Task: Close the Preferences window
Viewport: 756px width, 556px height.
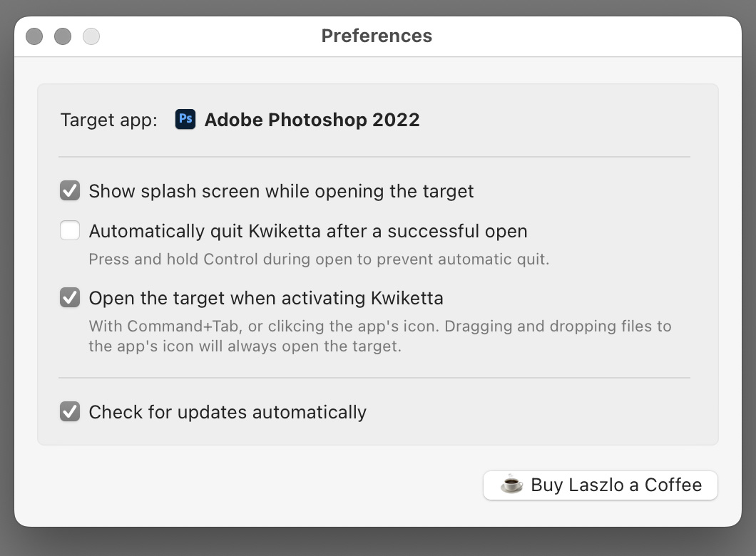Action: (34, 36)
